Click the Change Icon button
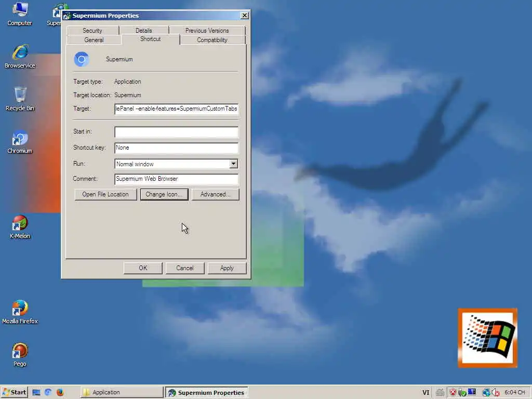 pos(164,194)
